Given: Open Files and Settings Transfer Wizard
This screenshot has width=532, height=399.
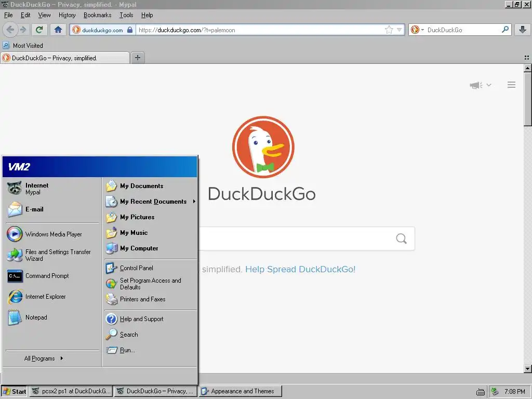Looking at the screenshot, I should pos(52,255).
